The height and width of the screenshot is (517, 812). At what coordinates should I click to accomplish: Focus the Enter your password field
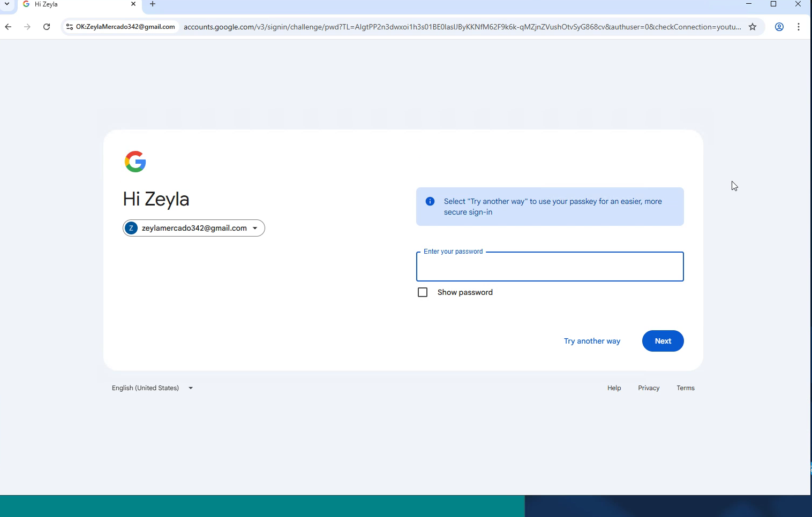click(550, 267)
